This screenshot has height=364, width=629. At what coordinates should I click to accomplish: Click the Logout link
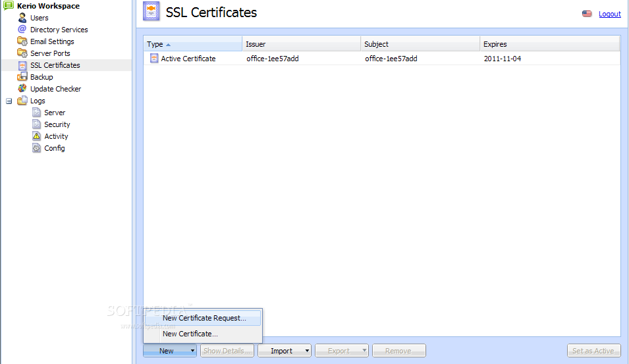610,14
